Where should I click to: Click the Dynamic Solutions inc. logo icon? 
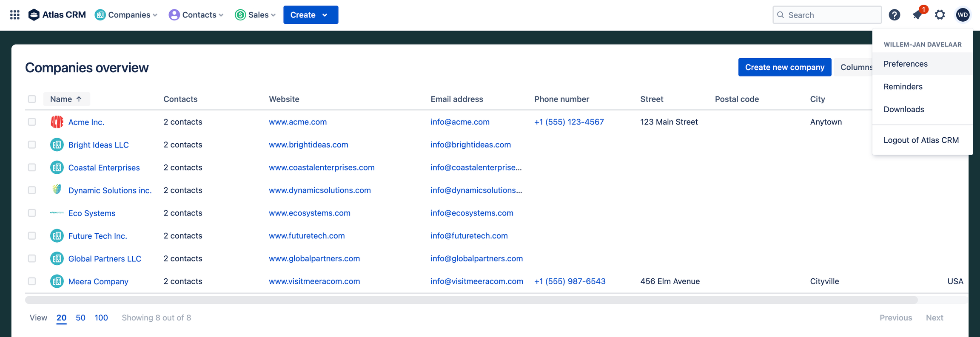coord(57,190)
